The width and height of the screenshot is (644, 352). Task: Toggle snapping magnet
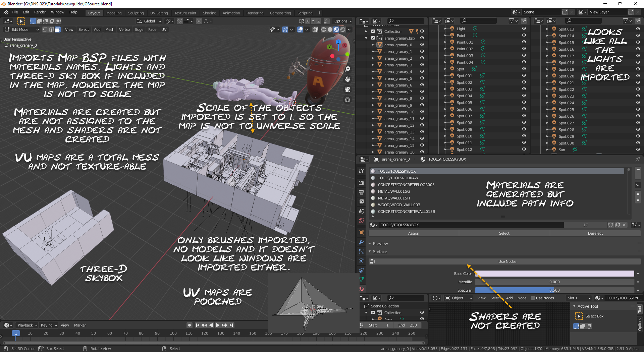180,21
